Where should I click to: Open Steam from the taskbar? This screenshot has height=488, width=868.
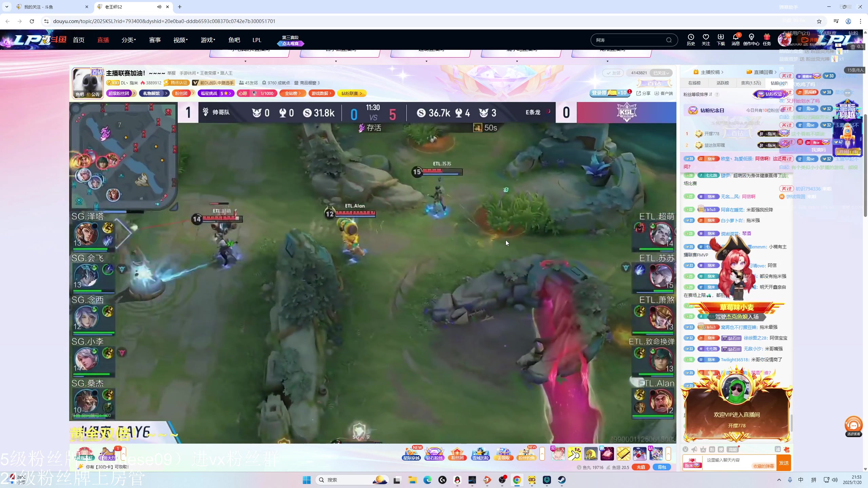click(562, 480)
